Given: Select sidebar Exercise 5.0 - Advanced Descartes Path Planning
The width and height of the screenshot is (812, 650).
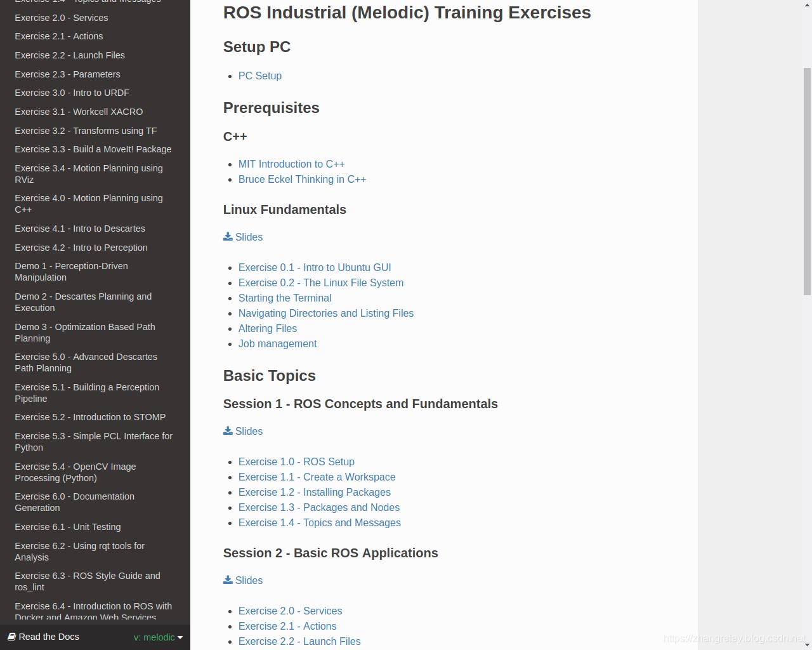Looking at the screenshot, I should coord(95,362).
